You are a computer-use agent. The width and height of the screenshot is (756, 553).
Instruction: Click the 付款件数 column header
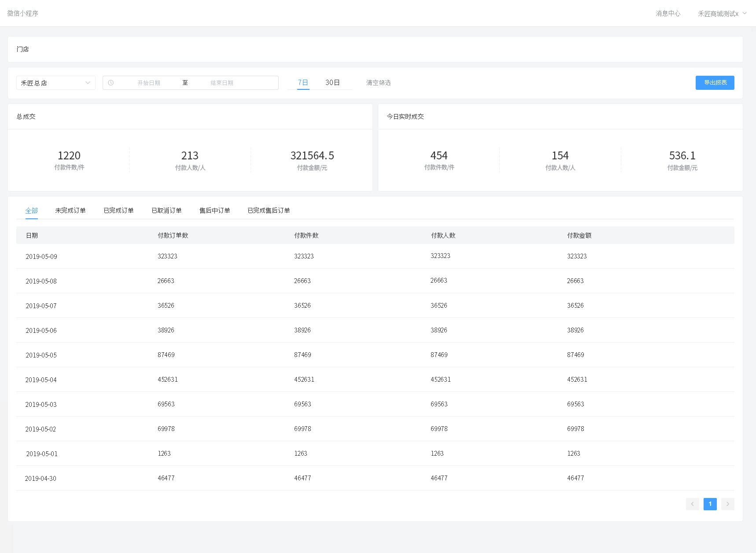(x=306, y=236)
